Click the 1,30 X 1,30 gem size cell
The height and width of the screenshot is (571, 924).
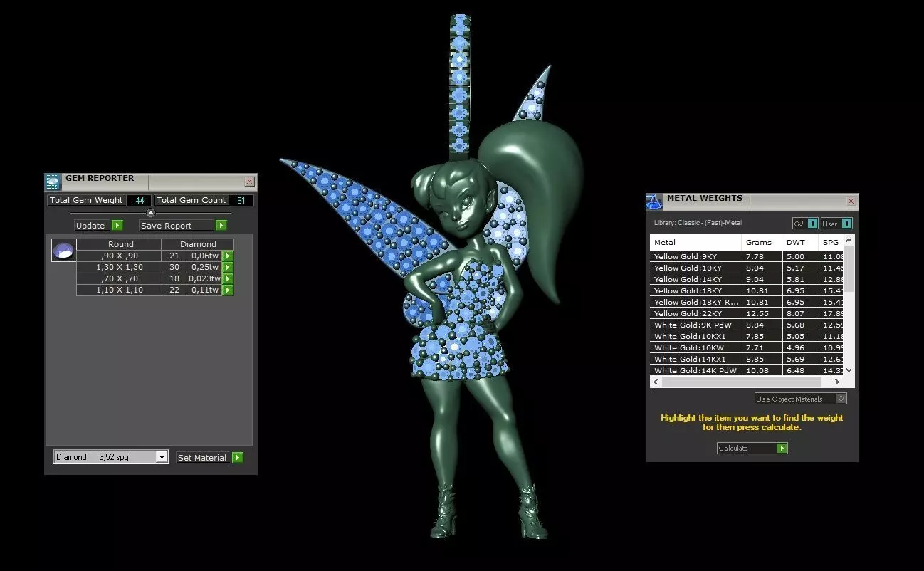tap(119, 267)
